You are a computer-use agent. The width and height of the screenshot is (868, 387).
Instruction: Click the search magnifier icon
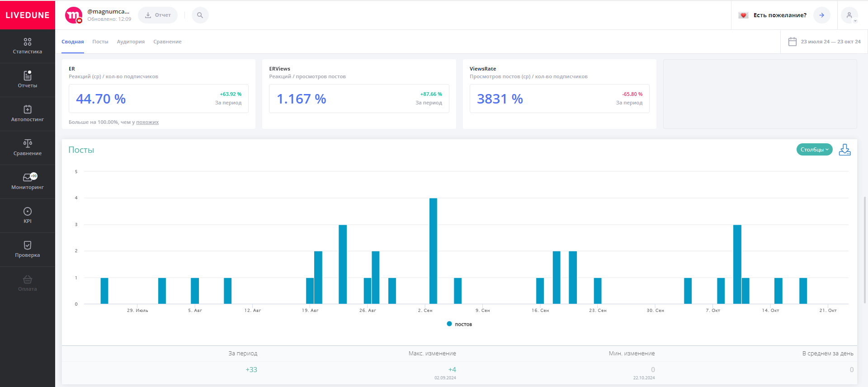[200, 15]
